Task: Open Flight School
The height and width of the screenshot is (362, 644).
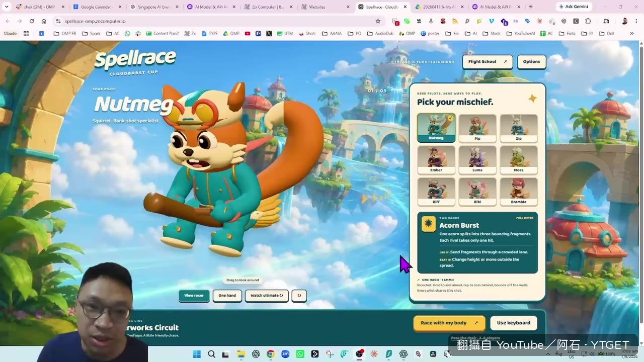Action: 488,62
